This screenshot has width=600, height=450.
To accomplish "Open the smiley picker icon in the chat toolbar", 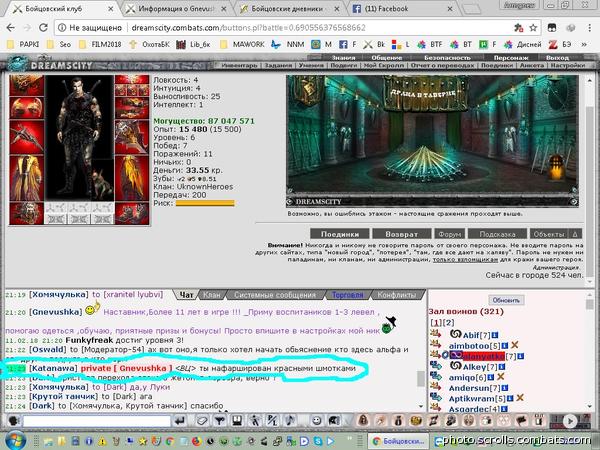I will tap(316, 421).
